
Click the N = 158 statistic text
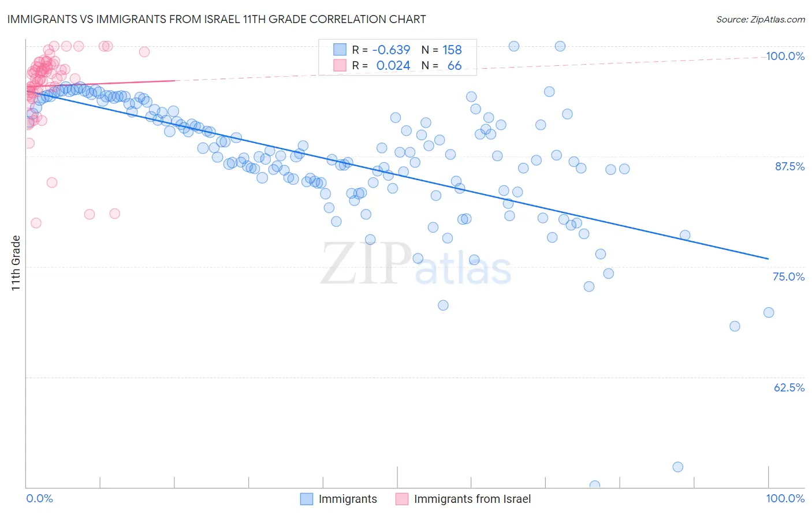click(442, 50)
